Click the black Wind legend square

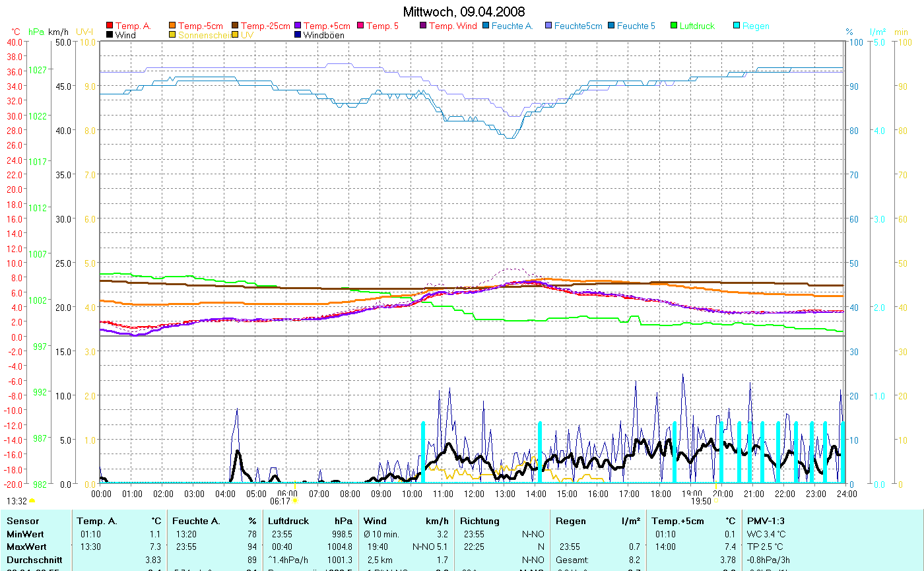coord(110,35)
